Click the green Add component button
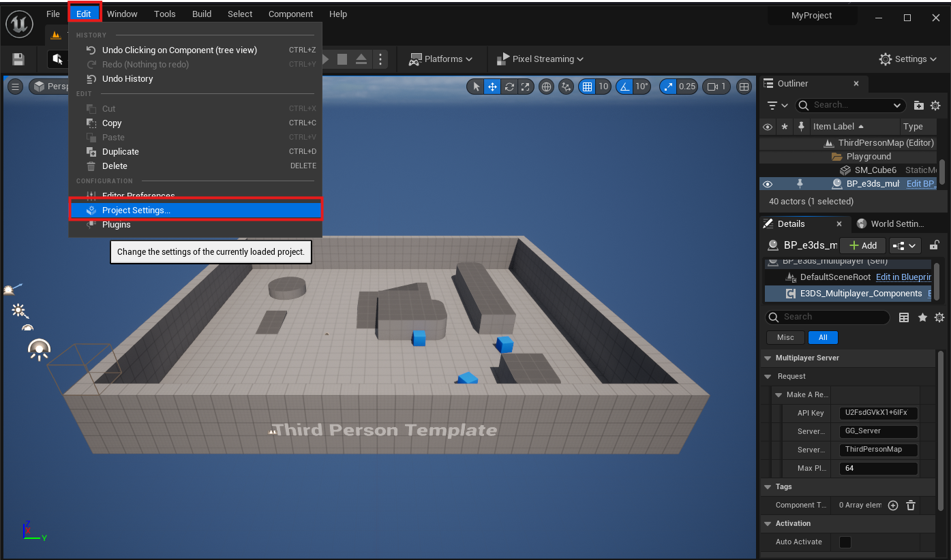The image size is (951, 560). [x=862, y=245]
